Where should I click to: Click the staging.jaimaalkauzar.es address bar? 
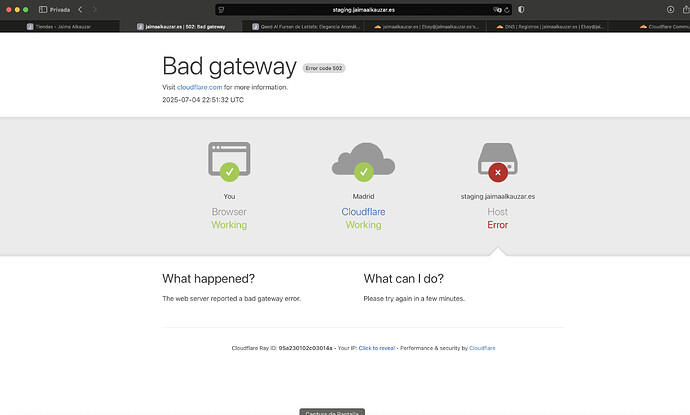pos(363,10)
